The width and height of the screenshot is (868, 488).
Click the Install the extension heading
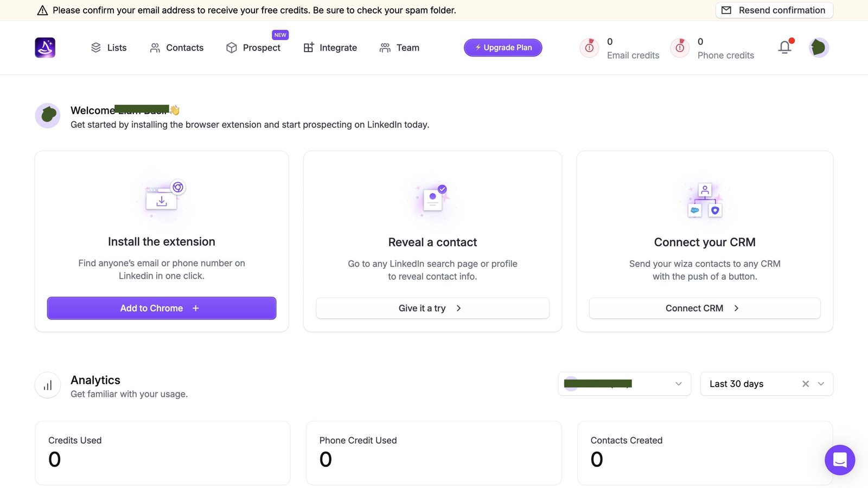pos(162,242)
